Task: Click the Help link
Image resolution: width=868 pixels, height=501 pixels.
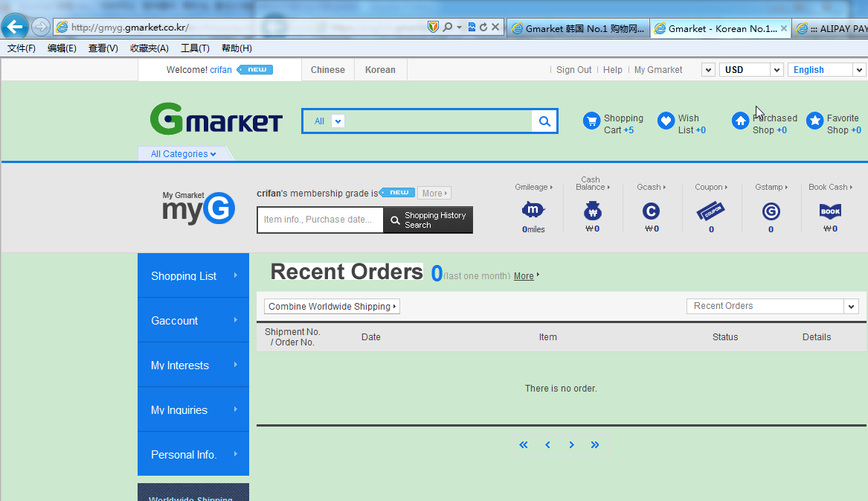Action: coord(613,70)
